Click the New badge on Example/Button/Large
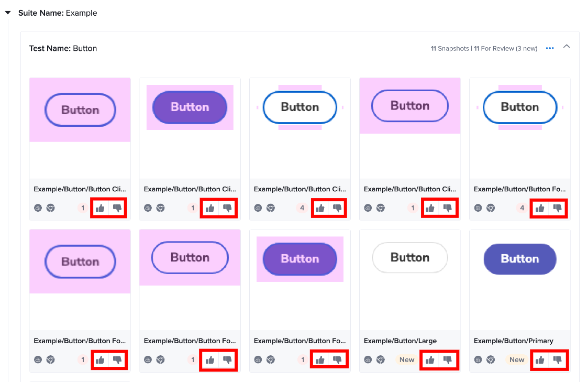This screenshot has height=382, width=588. pyautogui.click(x=407, y=360)
